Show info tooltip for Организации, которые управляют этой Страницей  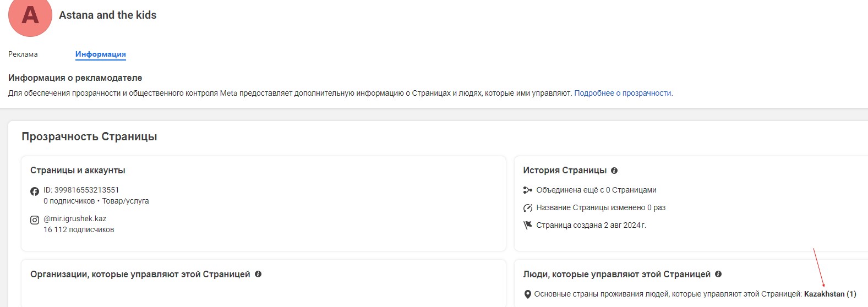click(x=258, y=274)
